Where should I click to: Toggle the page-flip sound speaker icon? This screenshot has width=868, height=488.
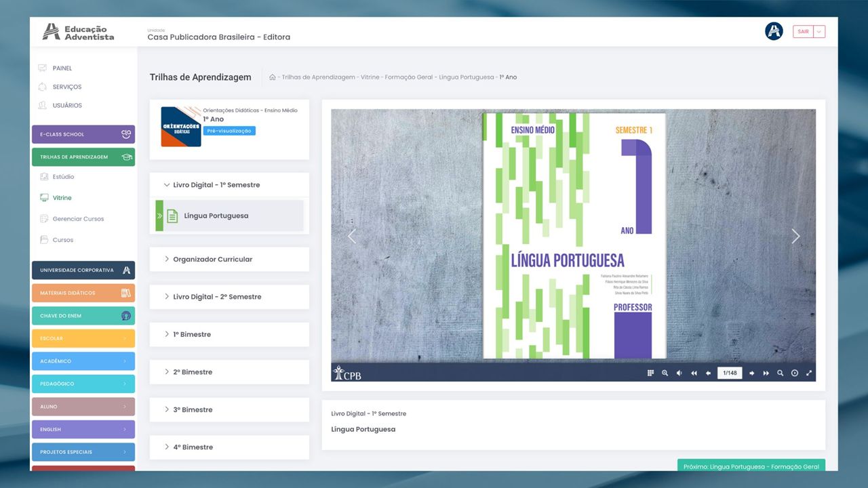(x=679, y=373)
